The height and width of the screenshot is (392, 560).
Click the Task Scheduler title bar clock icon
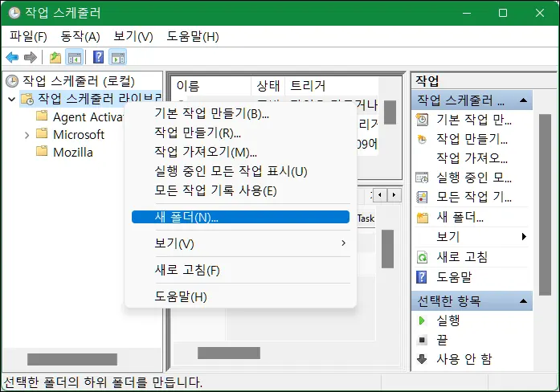click(14, 13)
